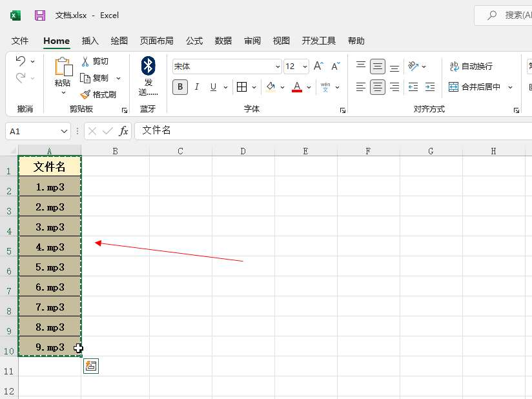
Task: Select column B header
Action: click(116, 151)
